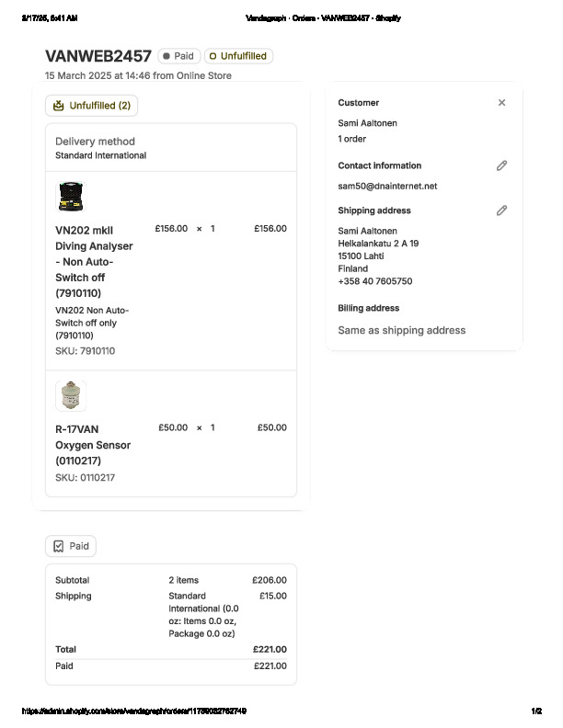
Task: Click the admin.shopify.com URL in the page footer
Action: pyautogui.click(x=133, y=711)
